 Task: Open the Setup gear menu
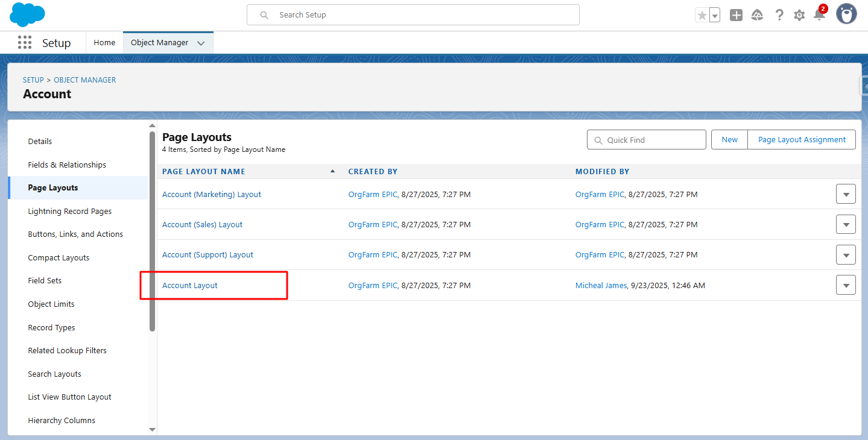[799, 15]
